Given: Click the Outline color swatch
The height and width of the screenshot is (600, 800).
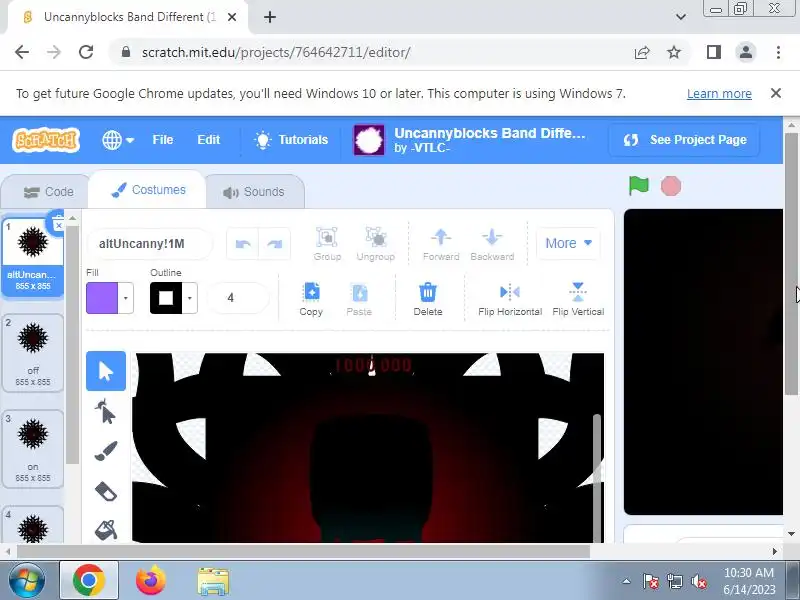Looking at the screenshot, I should click(x=166, y=298).
